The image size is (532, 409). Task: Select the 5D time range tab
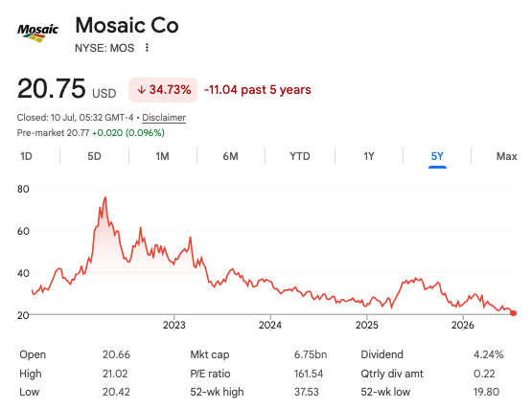pos(94,156)
